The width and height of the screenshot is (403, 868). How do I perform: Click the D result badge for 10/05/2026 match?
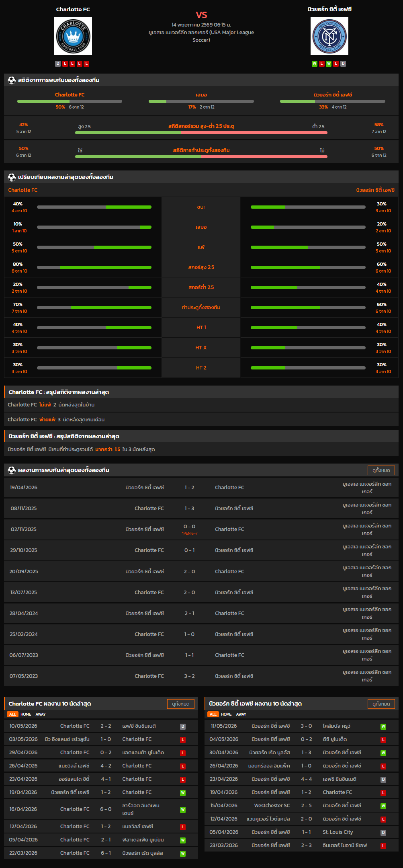click(x=183, y=726)
